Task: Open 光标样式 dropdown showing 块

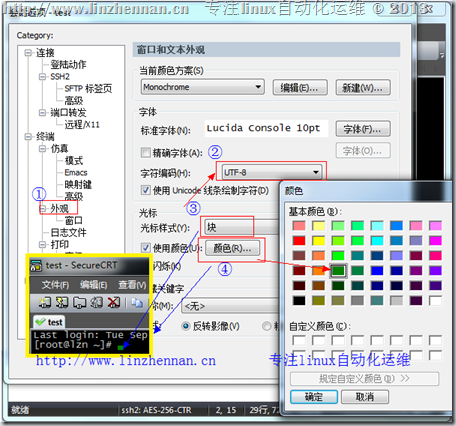Action: [x=242, y=228]
